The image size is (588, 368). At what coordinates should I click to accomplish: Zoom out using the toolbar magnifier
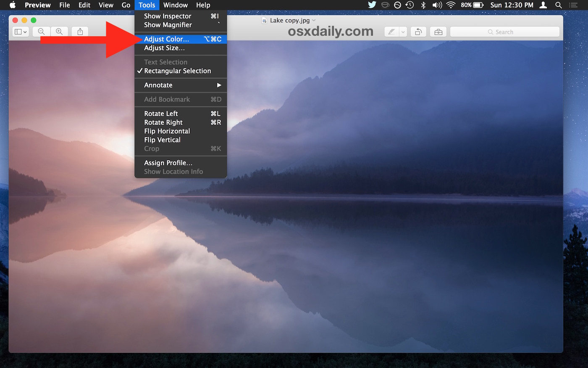click(x=41, y=32)
